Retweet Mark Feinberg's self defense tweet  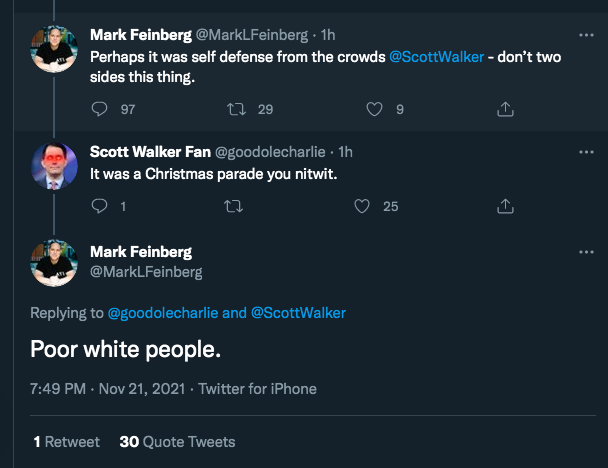pos(237,109)
